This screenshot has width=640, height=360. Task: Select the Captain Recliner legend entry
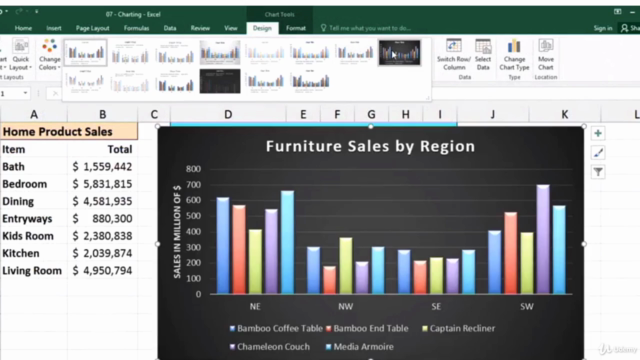coord(459,329)
